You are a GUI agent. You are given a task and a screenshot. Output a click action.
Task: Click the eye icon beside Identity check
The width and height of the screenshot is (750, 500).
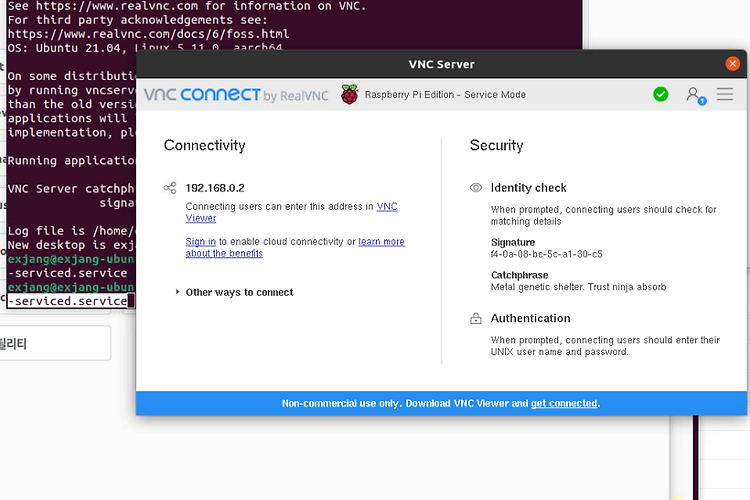click(476, 188)
